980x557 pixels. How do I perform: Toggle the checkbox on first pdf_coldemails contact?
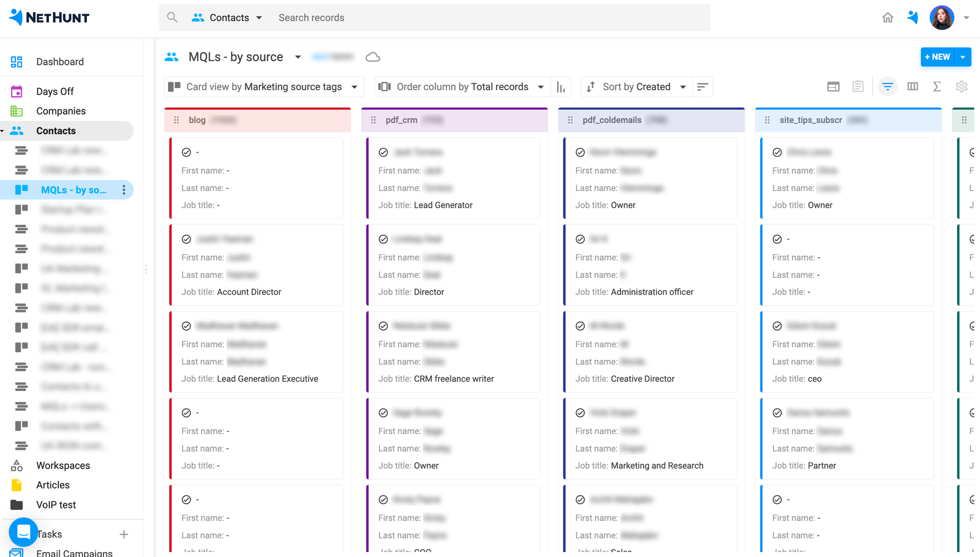click(x=580, y=151)
